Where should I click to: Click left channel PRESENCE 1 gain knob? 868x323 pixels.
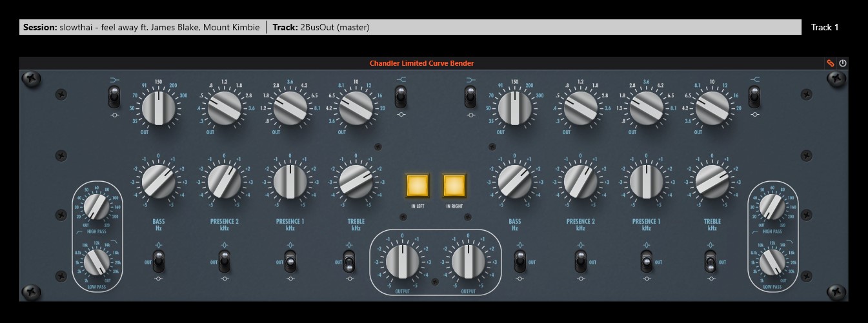tap(290, 181)
